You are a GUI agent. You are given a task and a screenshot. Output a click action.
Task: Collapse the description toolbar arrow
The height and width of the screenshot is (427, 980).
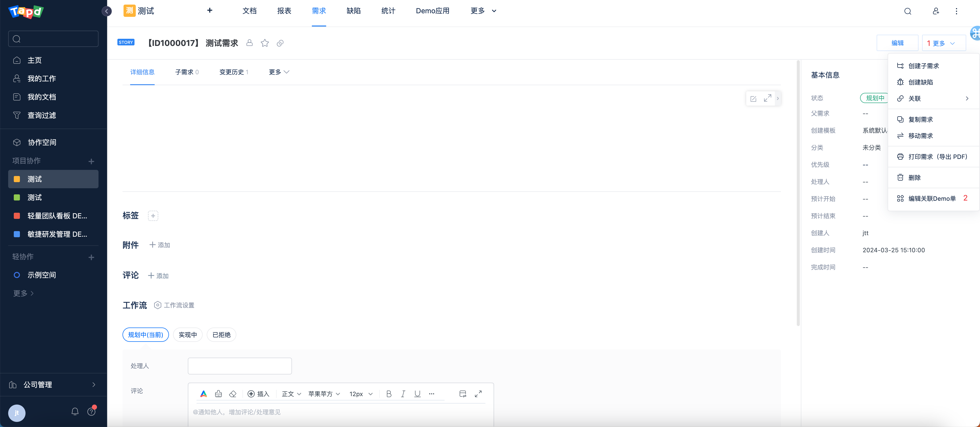coord(778,98)
